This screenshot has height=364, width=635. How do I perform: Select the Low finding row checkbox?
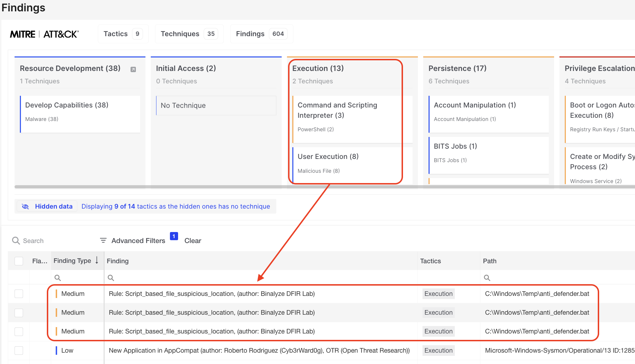[19, 351]
